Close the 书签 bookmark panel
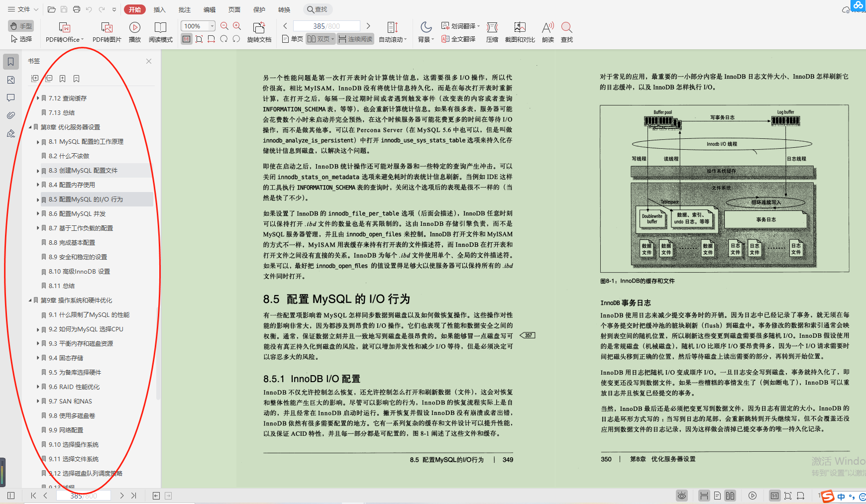 [149, 61]
